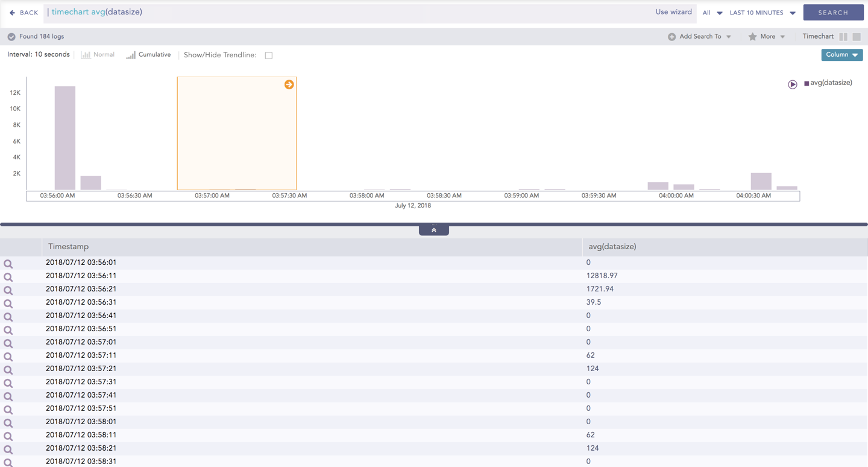Click magnifier icon for 03:56:11 row
The height and width of the screenshot is (467, 868).
[8, 277]
